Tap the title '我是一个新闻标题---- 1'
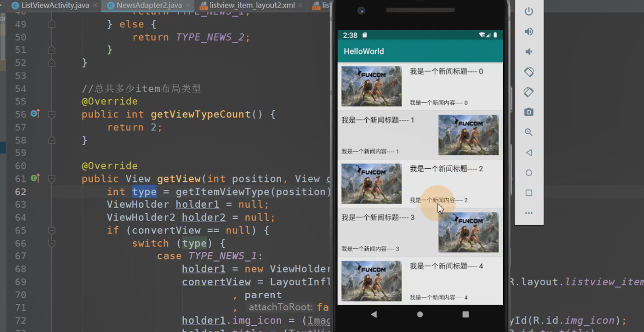The image size is (644, 332). tap(378, 120)
